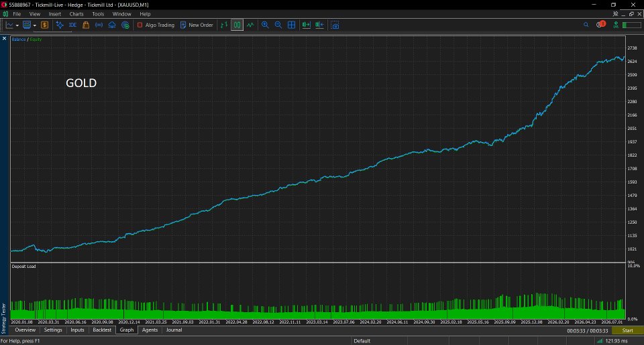Minimize the inner chart window
Viewport: 644px width, 345px height.
(x=623, y=14)
